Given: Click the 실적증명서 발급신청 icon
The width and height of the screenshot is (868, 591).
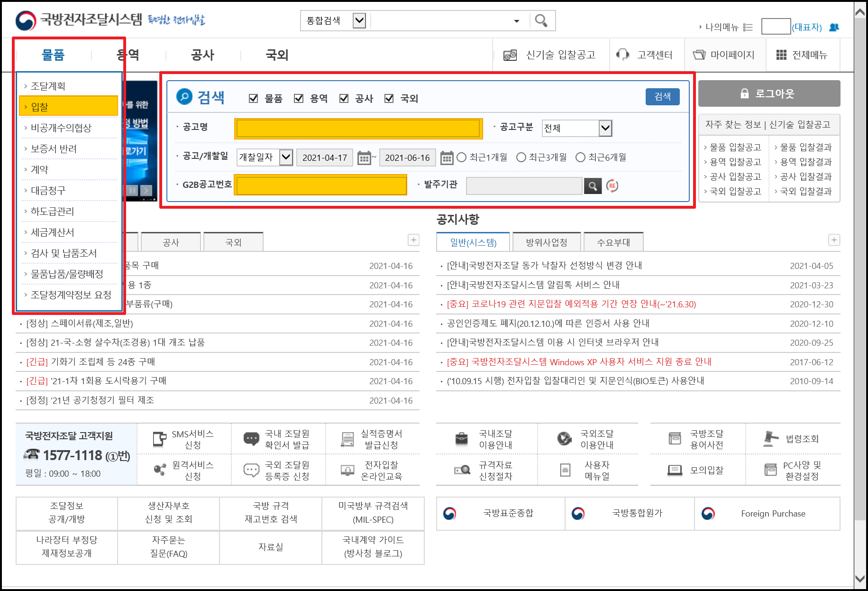Looking at the screenshot, I should coord(347,440).
